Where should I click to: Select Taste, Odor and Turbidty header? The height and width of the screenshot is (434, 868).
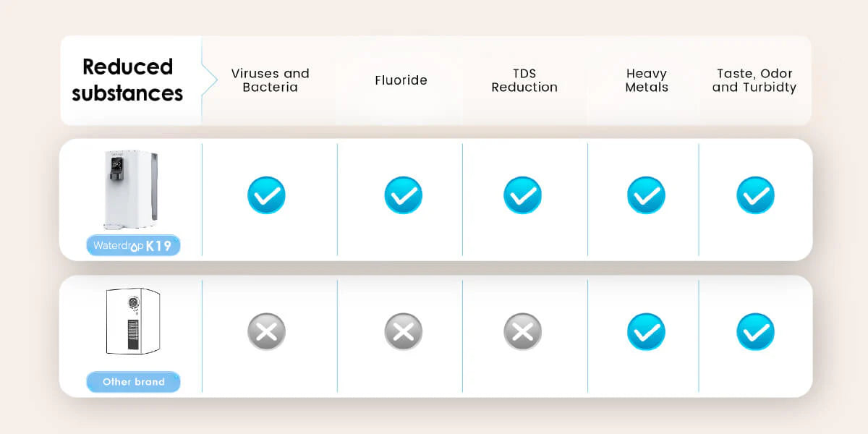pos(754,80)
